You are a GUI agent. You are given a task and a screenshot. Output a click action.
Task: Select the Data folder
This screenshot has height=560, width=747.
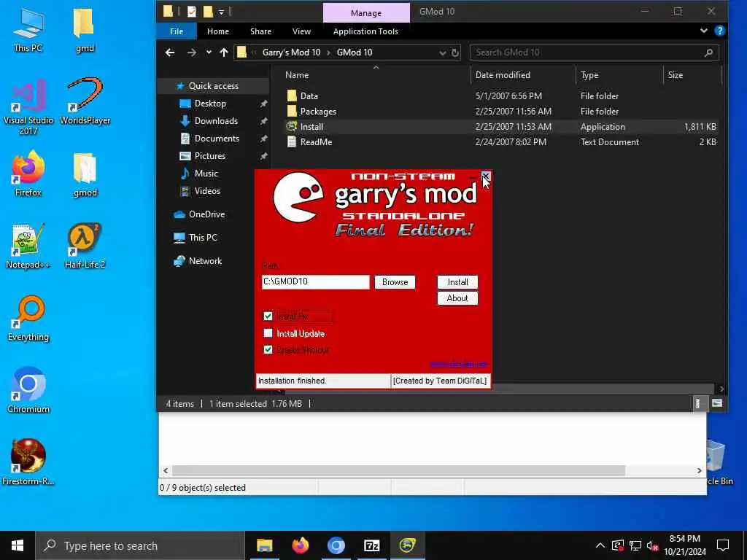309,96
